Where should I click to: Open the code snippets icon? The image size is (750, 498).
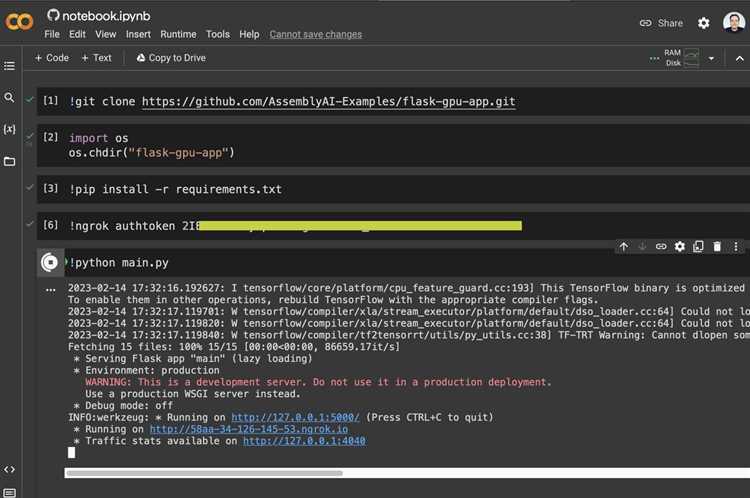click(9, 469)
